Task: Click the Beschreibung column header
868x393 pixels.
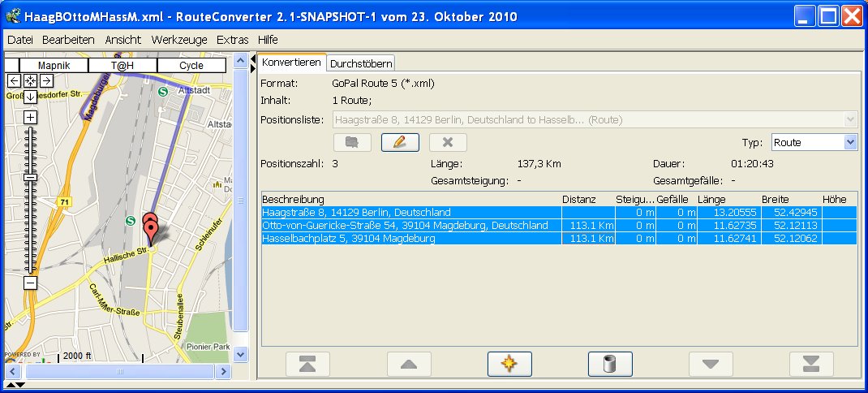Action: click(410, 199)
